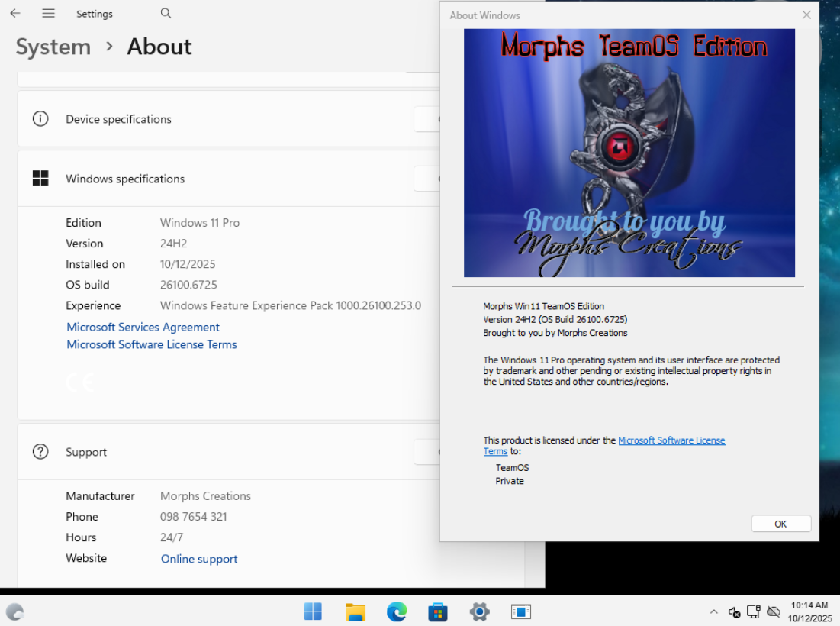Viewport: 840px width, 626px height.
Task: Select the About Windows taskbar icon
Action: (x=521, y=611)
